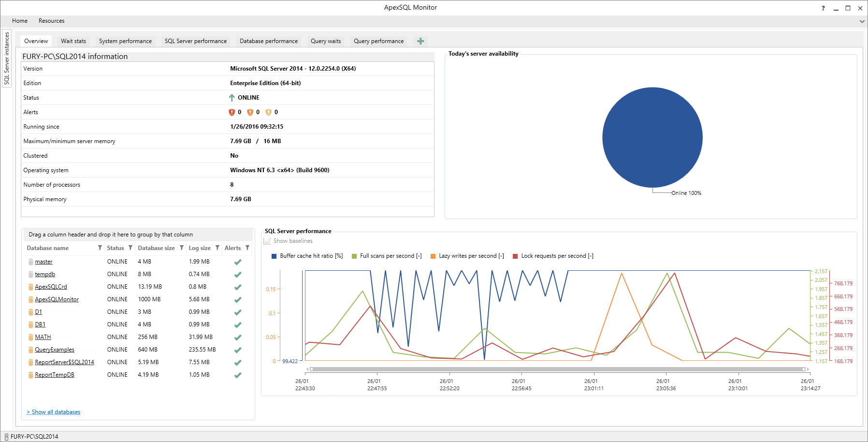Click master database icon

click(x=31, y=262)
